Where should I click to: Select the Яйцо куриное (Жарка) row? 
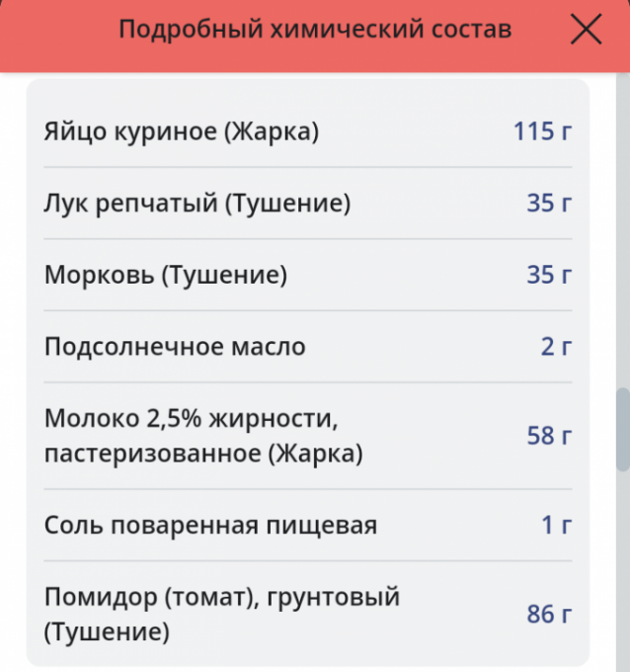[x=308, y=131]
